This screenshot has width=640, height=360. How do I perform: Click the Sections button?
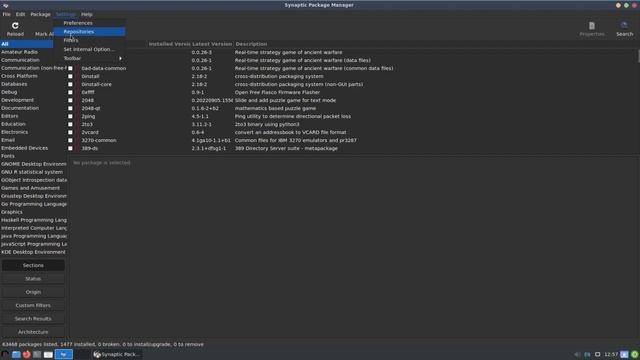coord(33,266)
